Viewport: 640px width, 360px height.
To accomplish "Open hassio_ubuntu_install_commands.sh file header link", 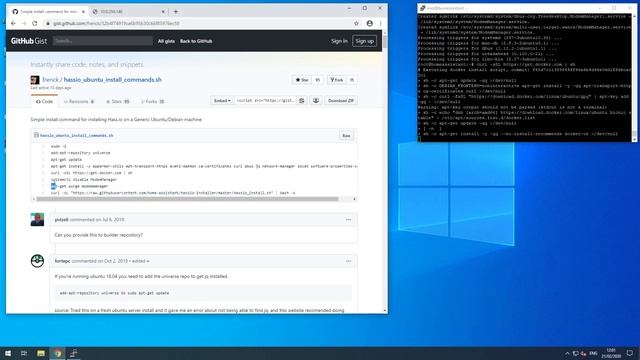I will tap(77, 136).
